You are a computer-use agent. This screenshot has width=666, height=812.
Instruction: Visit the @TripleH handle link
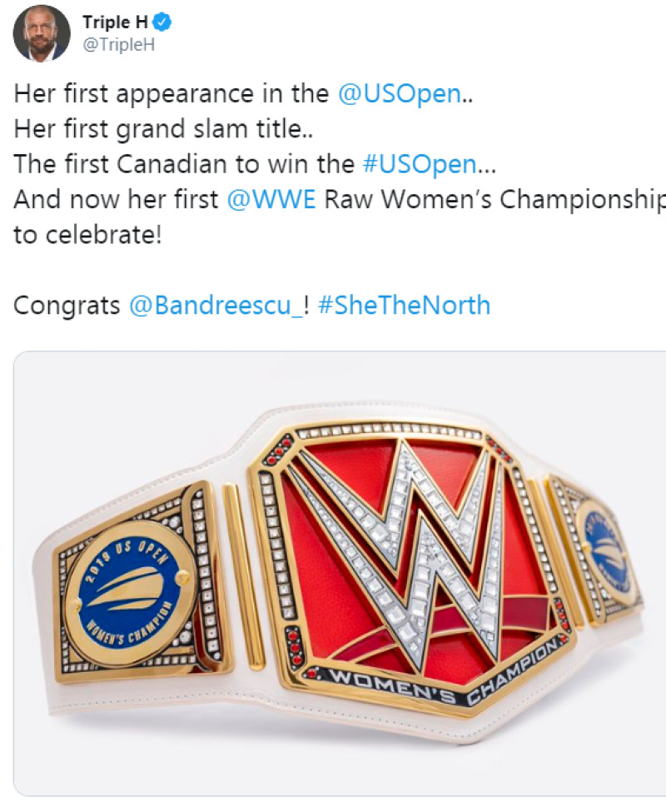118,44
